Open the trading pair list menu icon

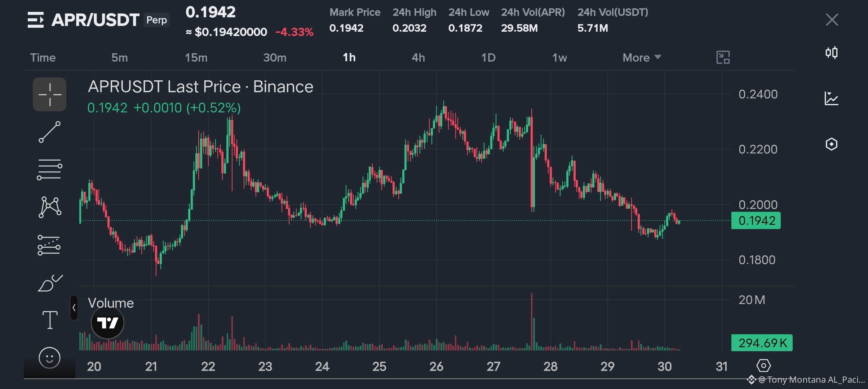point(36,20)
